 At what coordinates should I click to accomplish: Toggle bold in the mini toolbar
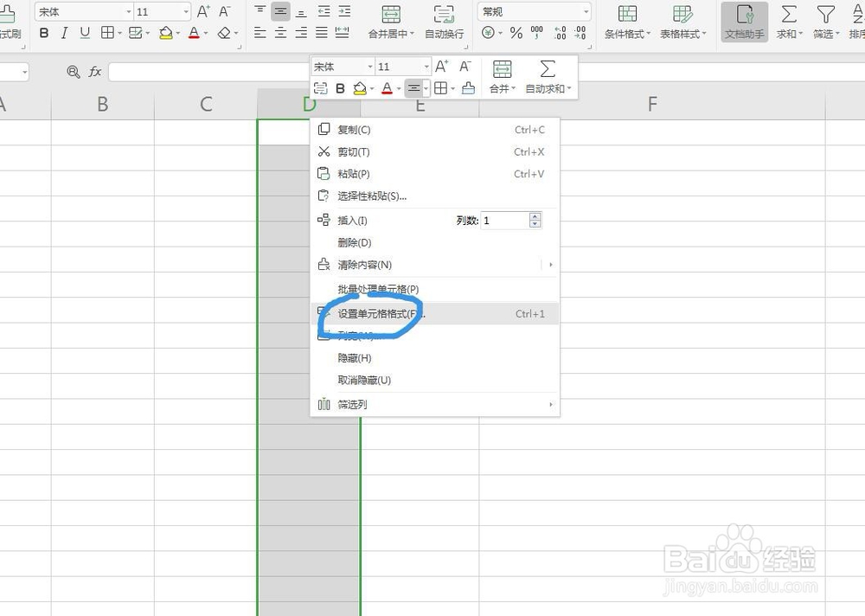pos(340,88)
